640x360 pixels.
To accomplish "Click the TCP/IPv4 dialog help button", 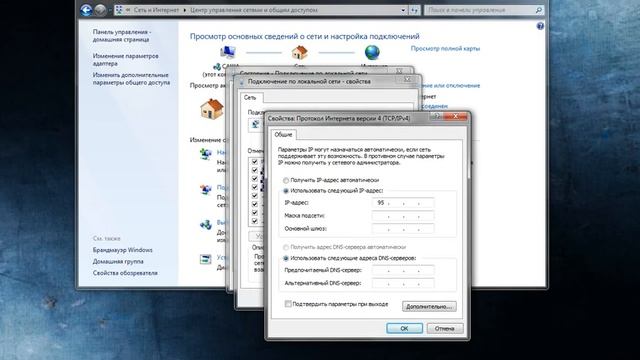I will pos(437,117).
